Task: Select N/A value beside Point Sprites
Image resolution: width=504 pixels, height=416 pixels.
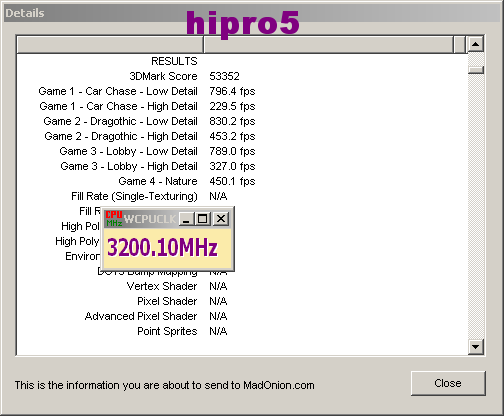Action: [218, 331]
